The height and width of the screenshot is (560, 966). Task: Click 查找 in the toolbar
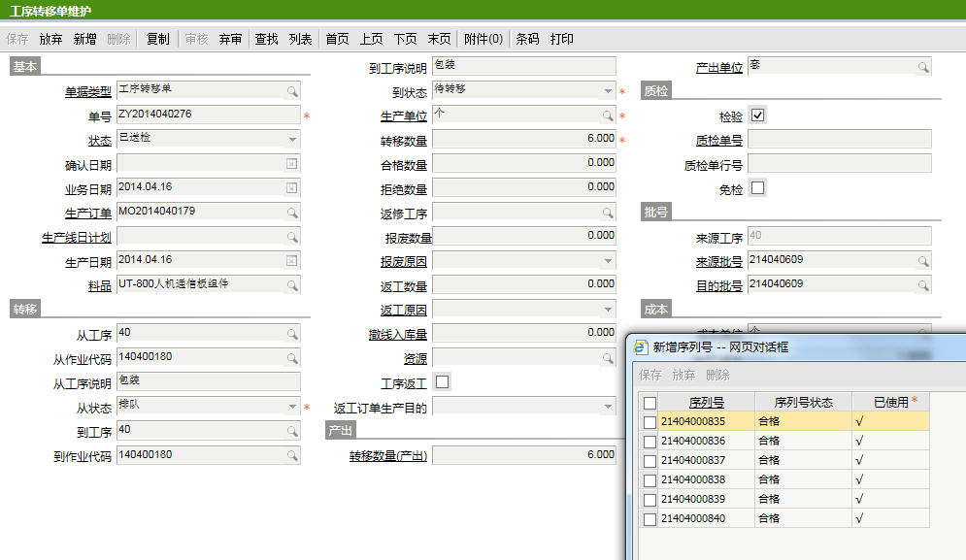(x=266, y=39)
